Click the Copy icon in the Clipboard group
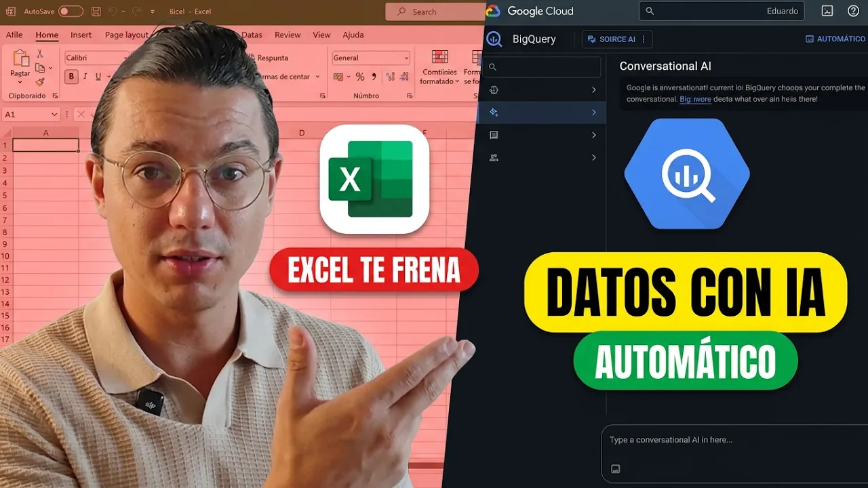The width and height of the screenshot is (868, 488). [x=40, y=68]
